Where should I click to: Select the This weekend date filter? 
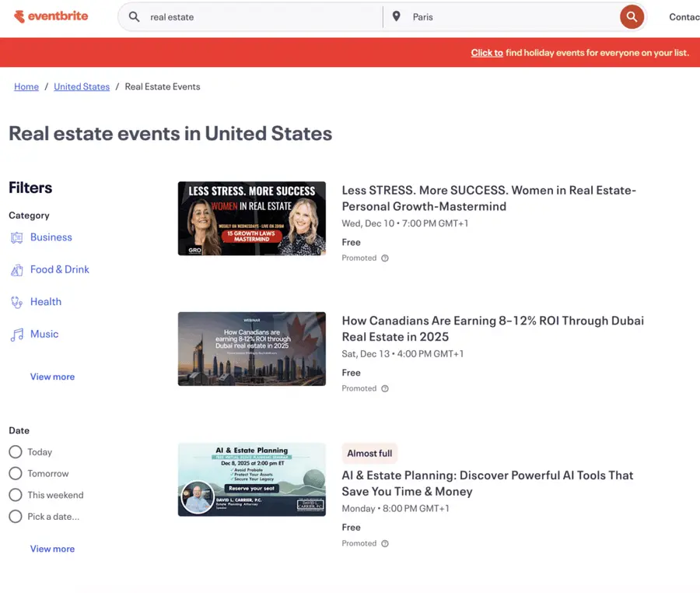15,495
